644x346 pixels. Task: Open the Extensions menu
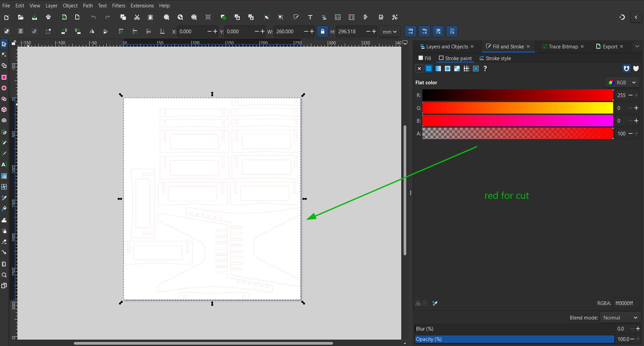(x=142, y=5)
